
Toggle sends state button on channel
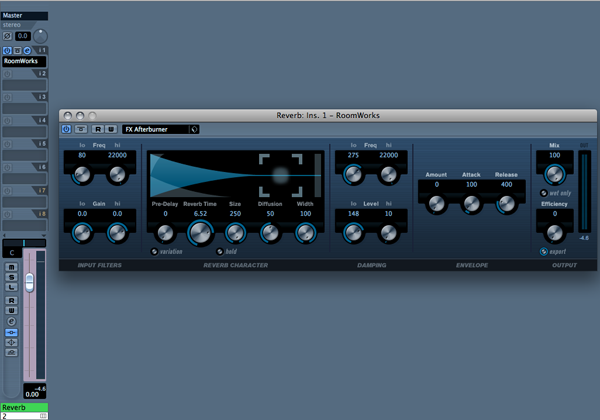pyautogui.click(x=11, y=352)
